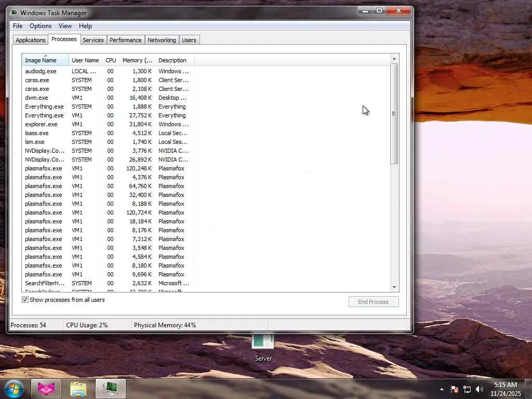532x399 pixels.
Task: Minimize the Task Manager window
Action: pyautogui.click(x=365, y=11)
